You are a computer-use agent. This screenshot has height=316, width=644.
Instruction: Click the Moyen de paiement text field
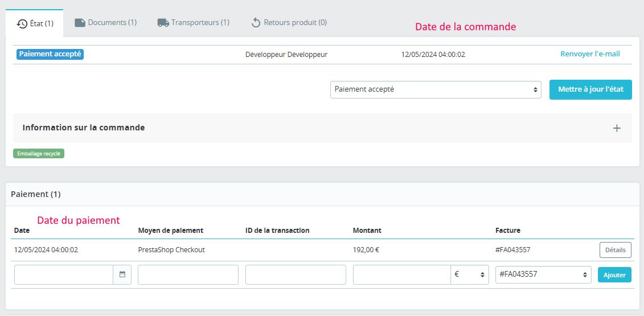tap(188, 274)
